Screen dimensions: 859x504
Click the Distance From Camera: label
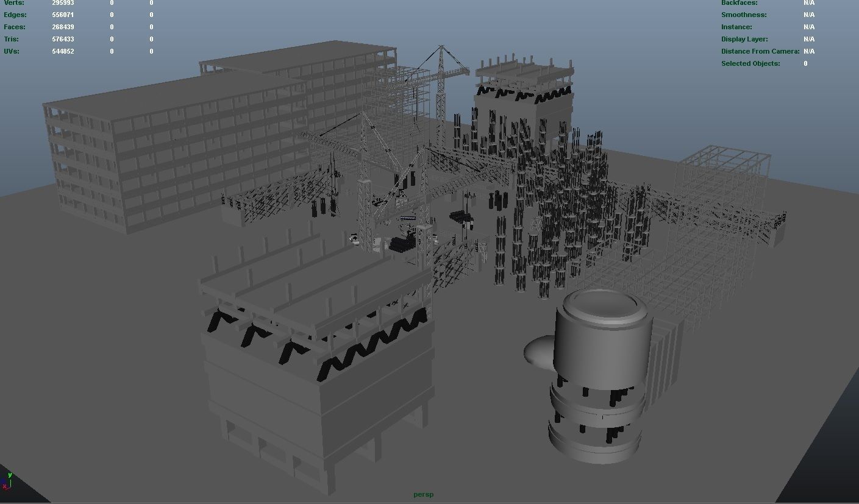click(x=760, y=51)
